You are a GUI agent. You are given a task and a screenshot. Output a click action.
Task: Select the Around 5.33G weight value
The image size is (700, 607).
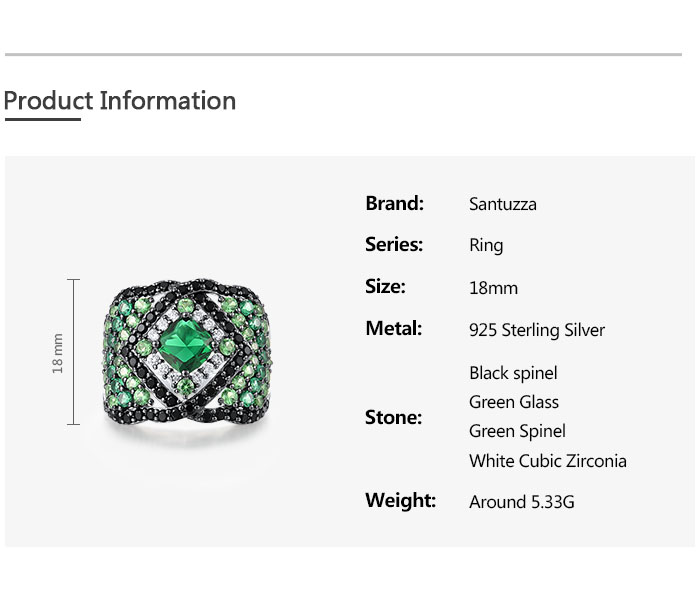[x=522, y=502]
